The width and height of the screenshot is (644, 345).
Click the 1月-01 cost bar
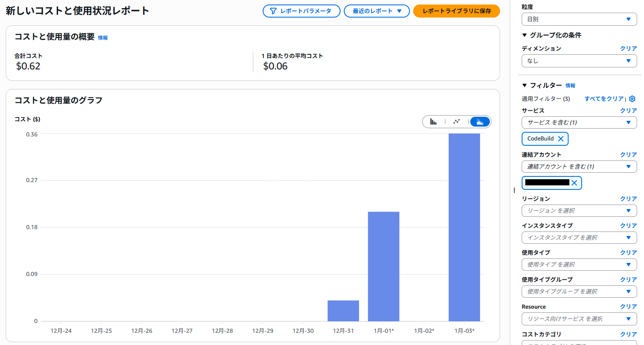click(x=383, y=267)
